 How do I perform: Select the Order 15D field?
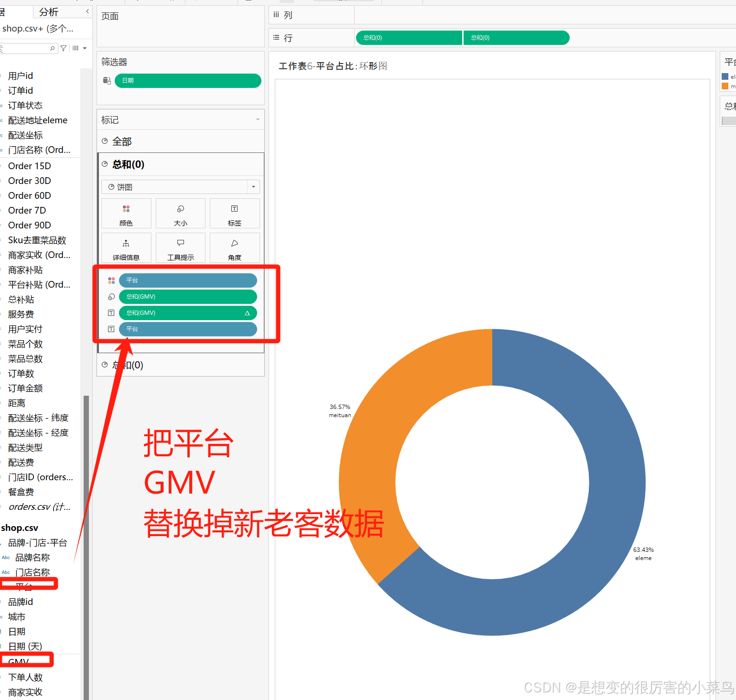coord(30,166)
